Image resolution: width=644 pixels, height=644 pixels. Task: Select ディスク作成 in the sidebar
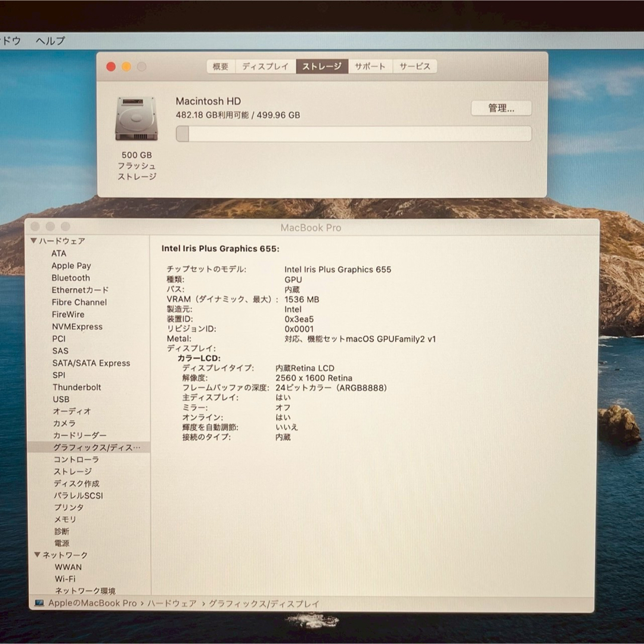pyautogui.click(x=76, y=484)
